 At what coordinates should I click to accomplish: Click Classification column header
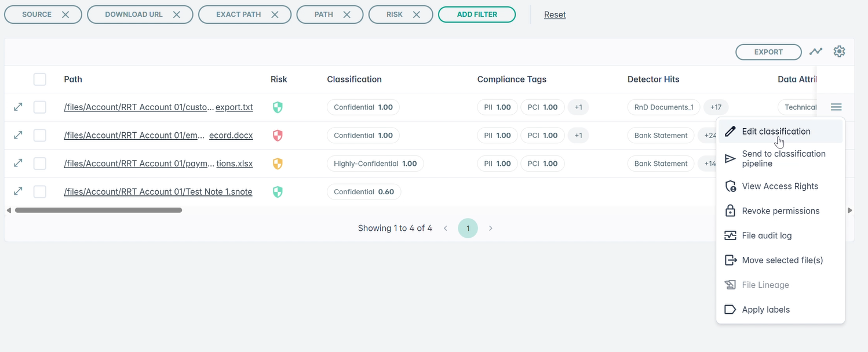tap(354, 79)
